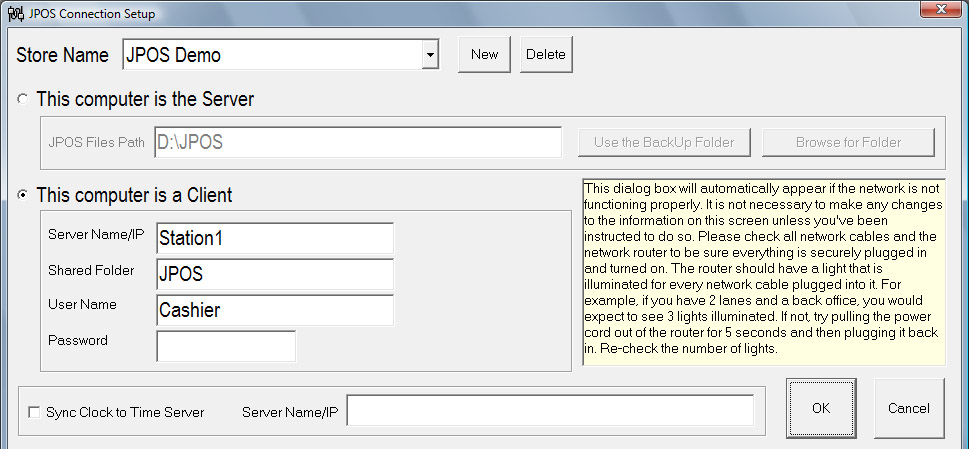Click the 'Shared Folder' label

pos(91,270)
